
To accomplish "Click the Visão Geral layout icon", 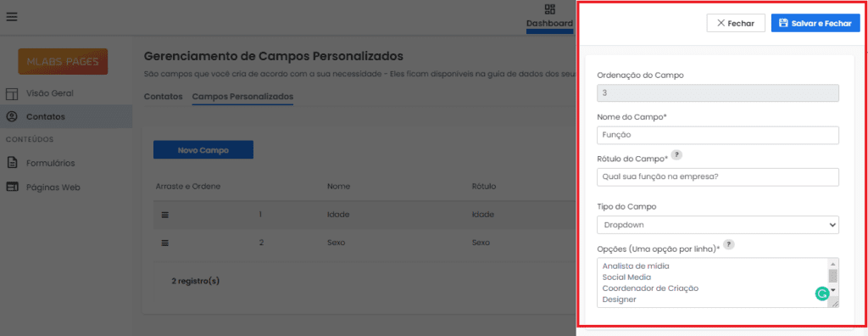I will pyautogui.click(x=12, y=93).
